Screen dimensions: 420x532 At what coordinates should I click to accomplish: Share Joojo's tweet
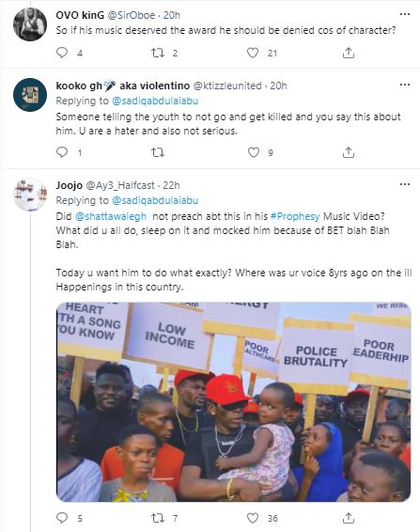[348, 518]
